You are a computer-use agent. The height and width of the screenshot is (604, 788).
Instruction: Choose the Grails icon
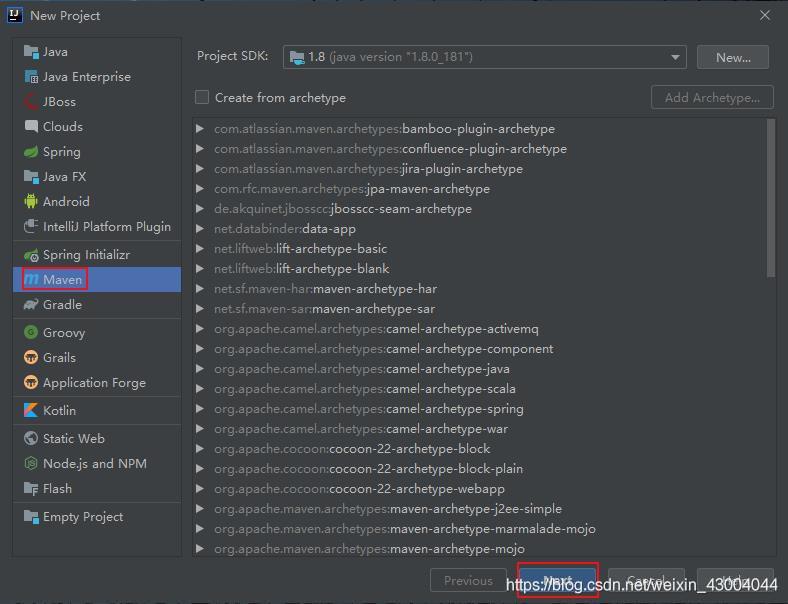pos(31,357)
